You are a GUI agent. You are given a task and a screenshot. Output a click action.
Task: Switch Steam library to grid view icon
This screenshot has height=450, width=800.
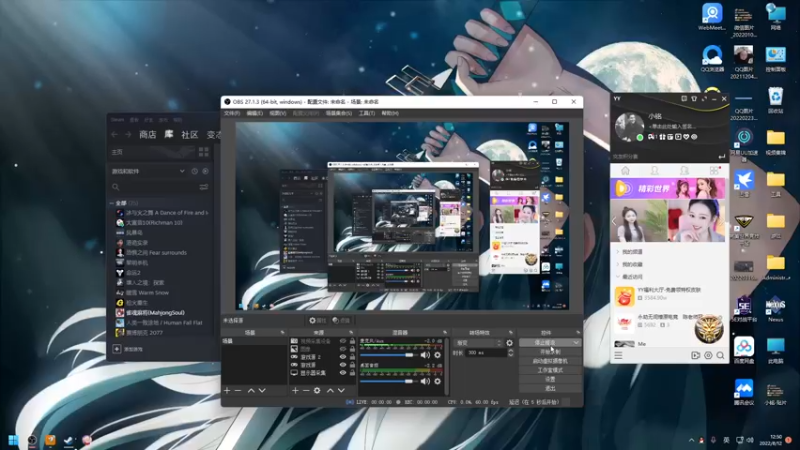tap(204, 152)
